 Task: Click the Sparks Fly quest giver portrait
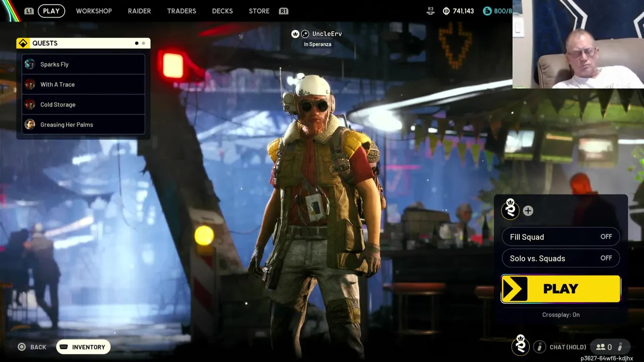(x=30, y=64)
